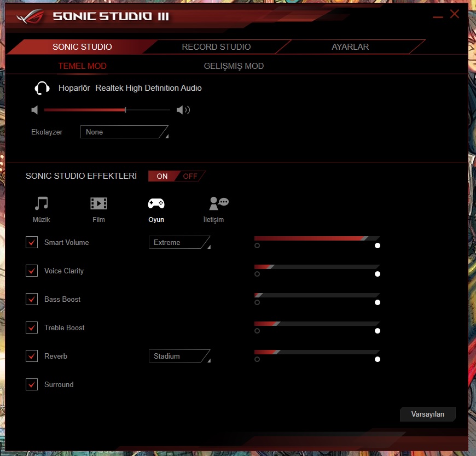The image size is (476, 456).
Task: Click the Voice Clarity label
Action: [64, 271]
